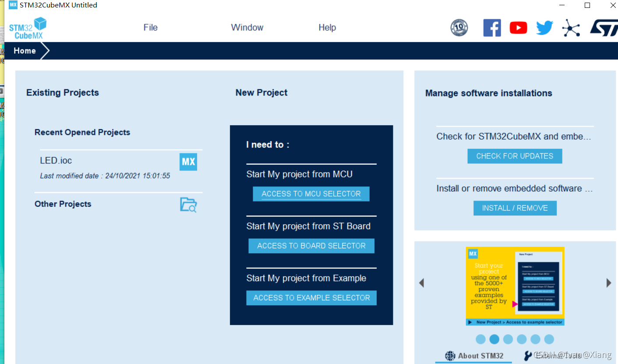Select the sixth carousel dot
618x364 pixels.
(x=549, y=339)
